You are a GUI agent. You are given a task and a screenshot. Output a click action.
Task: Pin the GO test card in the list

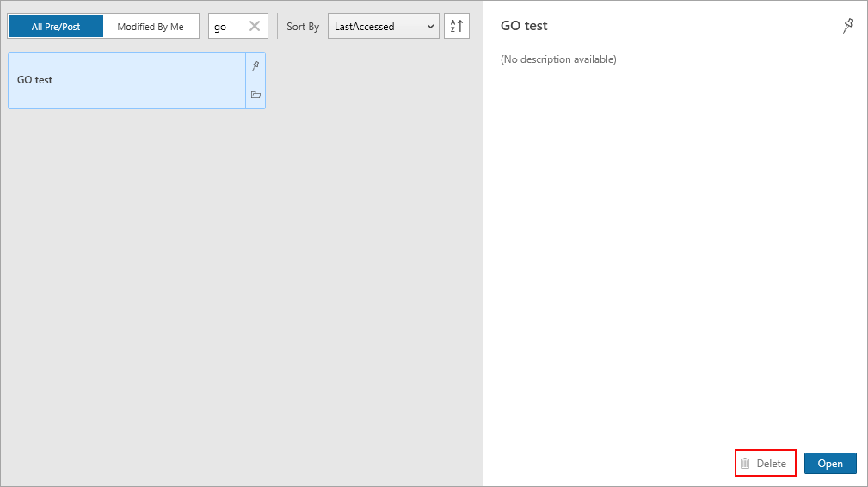point(255,66)
